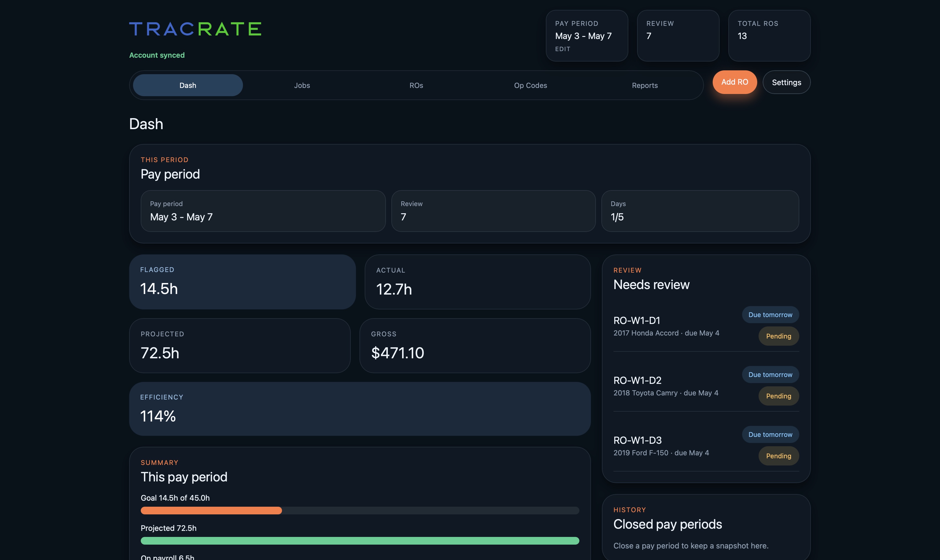
Task: Switch to the Dash tab
Action: 187,85
